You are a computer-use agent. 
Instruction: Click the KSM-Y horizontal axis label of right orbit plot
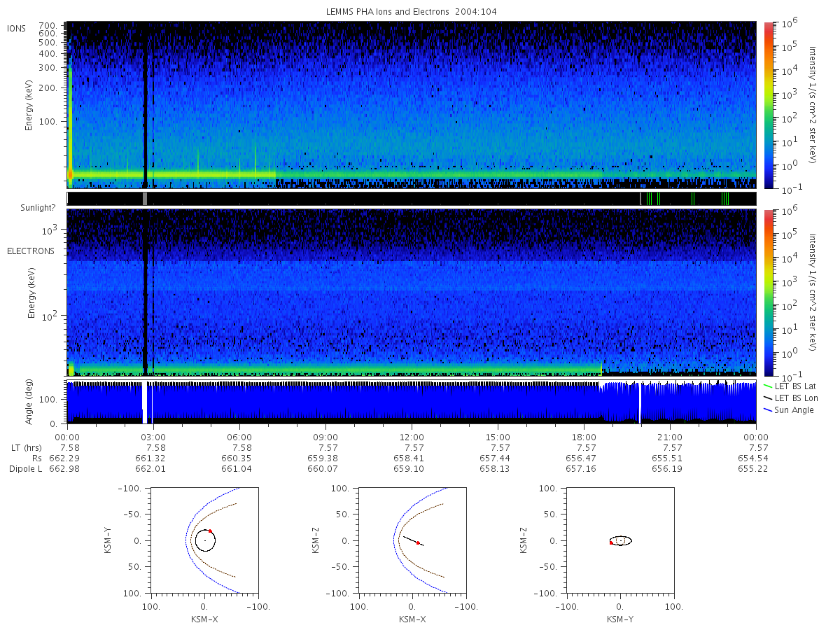pyautogui.click(x=620, y=619)
